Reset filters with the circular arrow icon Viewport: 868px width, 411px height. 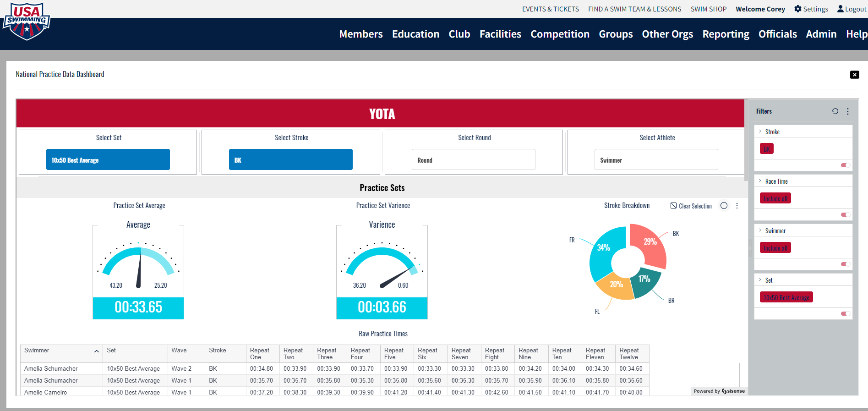[835, 111]
